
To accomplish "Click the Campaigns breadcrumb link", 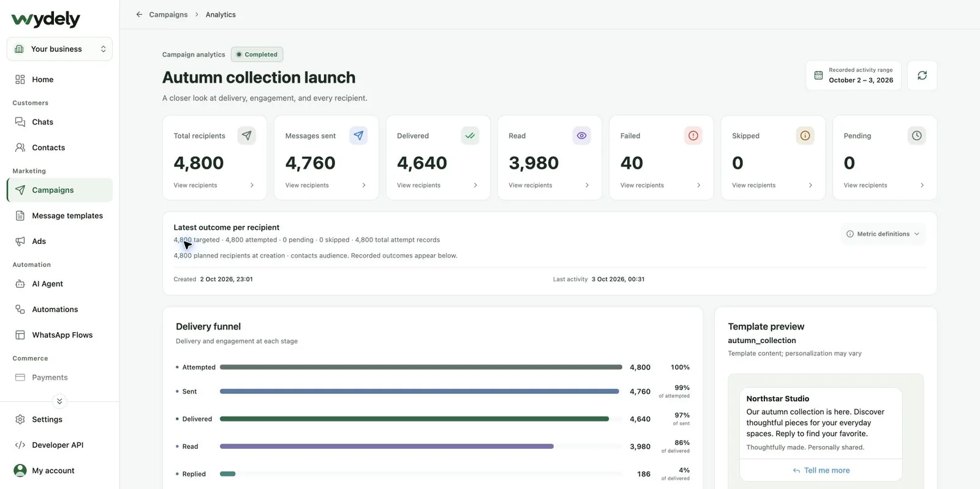I will [x=168, y=15].
